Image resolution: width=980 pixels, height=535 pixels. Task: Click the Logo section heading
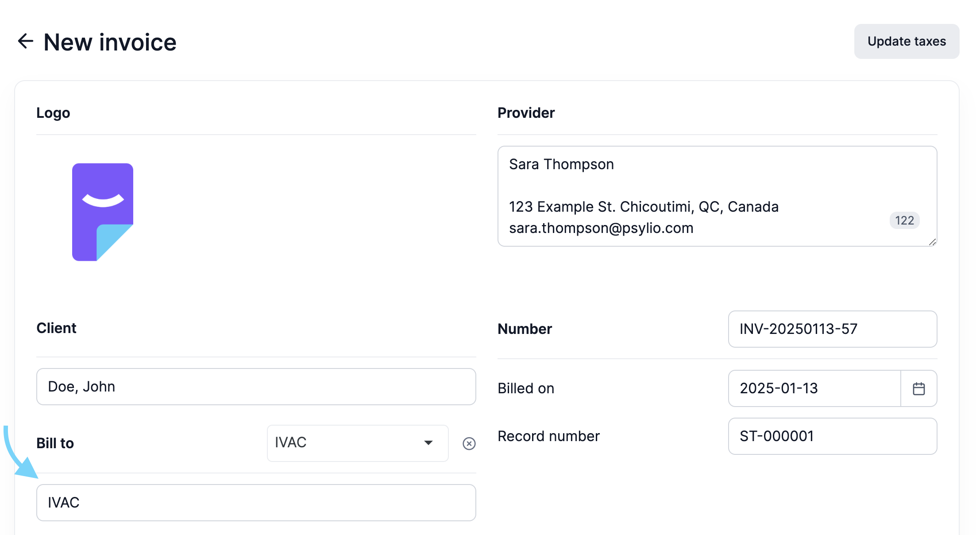[x=53, y=113]
